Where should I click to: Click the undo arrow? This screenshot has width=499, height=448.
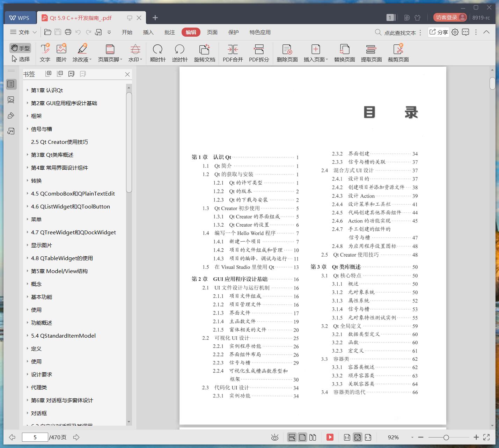pos(78,32)
